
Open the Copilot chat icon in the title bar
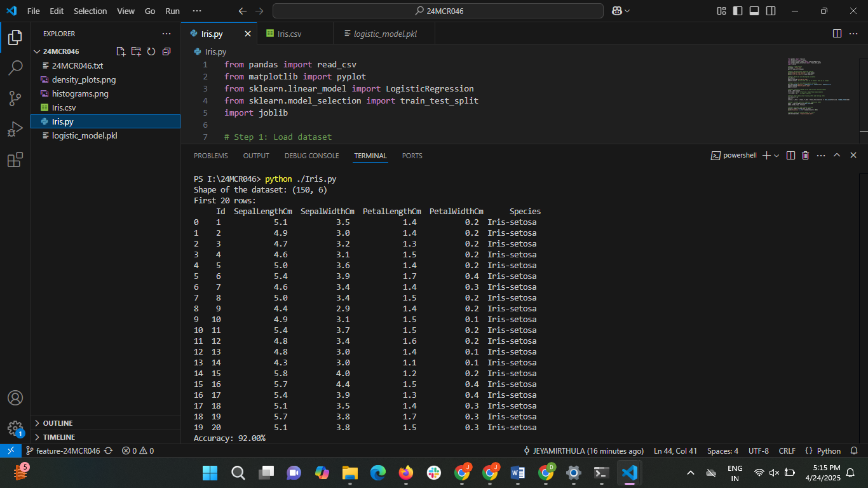pyautogui.click(x=616, y=11)
